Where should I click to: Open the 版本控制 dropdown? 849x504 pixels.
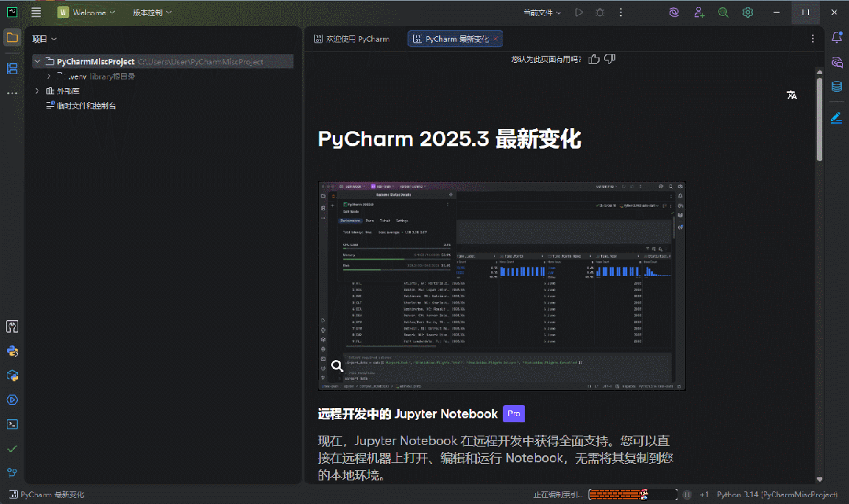point(152,12)
